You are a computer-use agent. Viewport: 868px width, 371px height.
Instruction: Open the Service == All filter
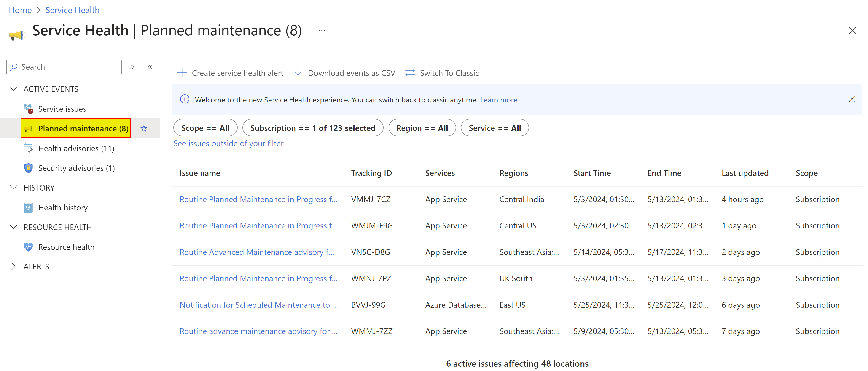point(495,128)
